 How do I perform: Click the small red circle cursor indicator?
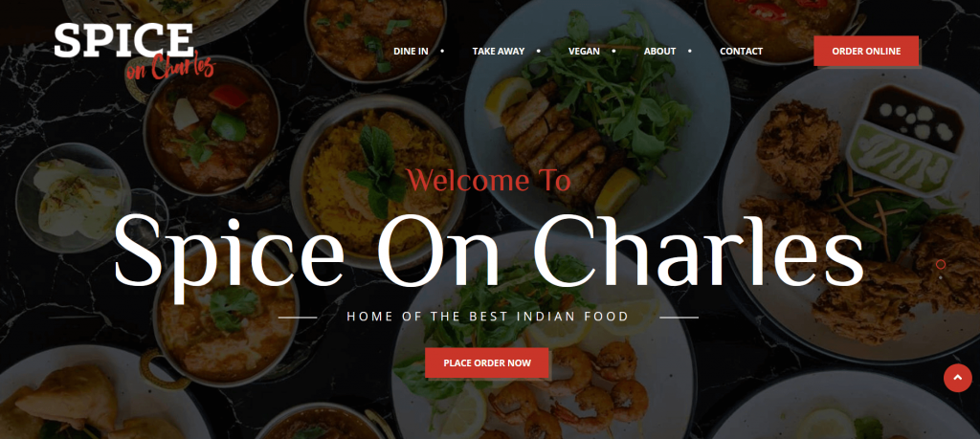[x=940, y=265]
